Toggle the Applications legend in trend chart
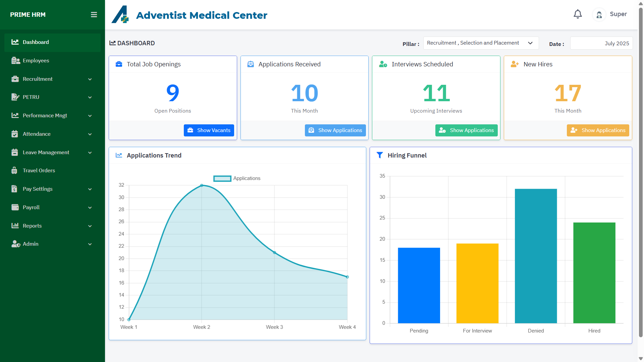 click(x=237, y=178)
